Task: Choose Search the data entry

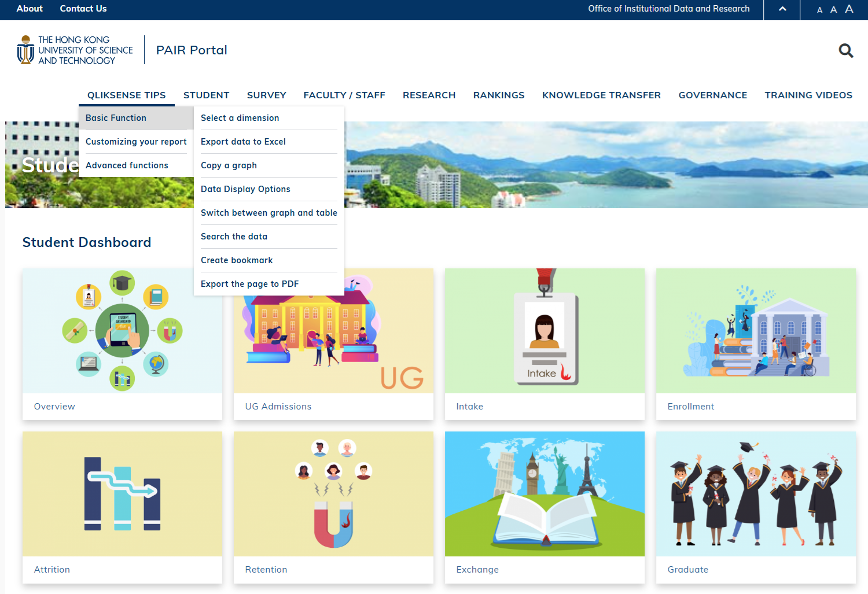Action: click(269, 237)
